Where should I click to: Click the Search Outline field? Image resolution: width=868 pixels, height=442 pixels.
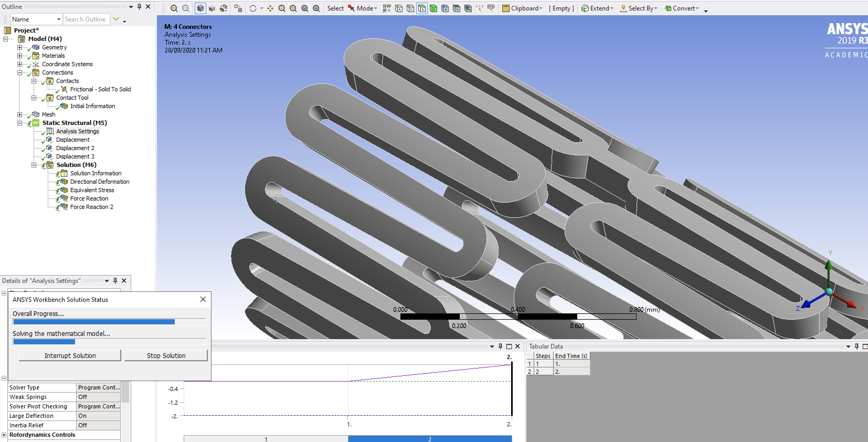tap(87, 19)
